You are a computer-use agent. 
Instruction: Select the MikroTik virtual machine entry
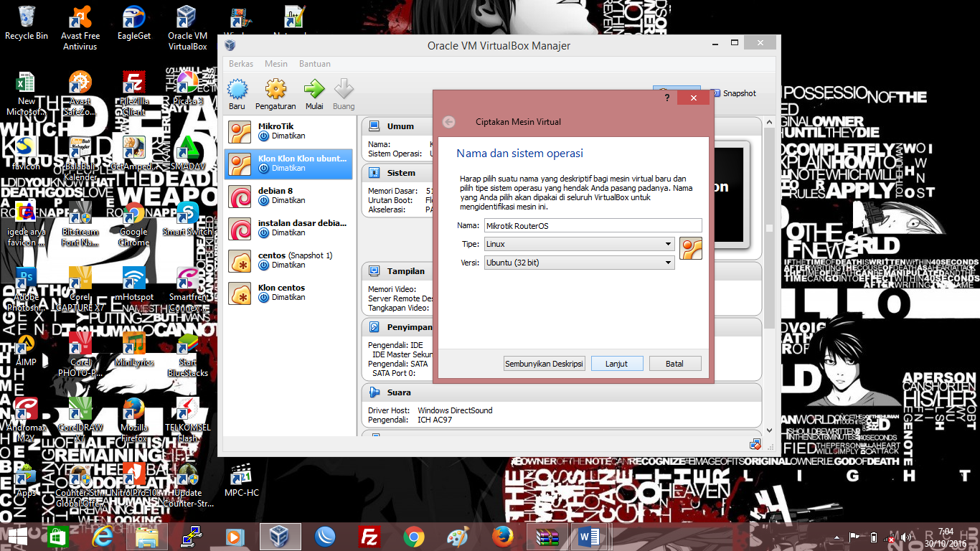pyautogui.click(x=288, y=131)
